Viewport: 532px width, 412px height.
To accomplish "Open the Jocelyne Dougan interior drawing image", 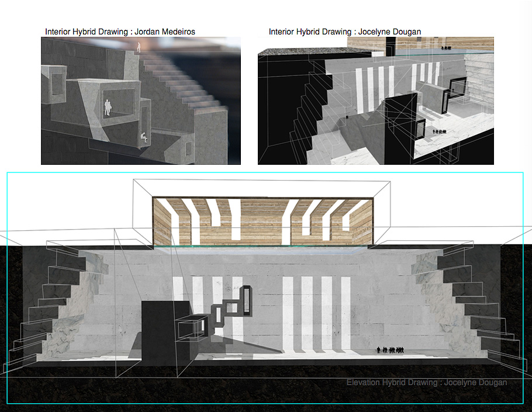I will (375, 101).
